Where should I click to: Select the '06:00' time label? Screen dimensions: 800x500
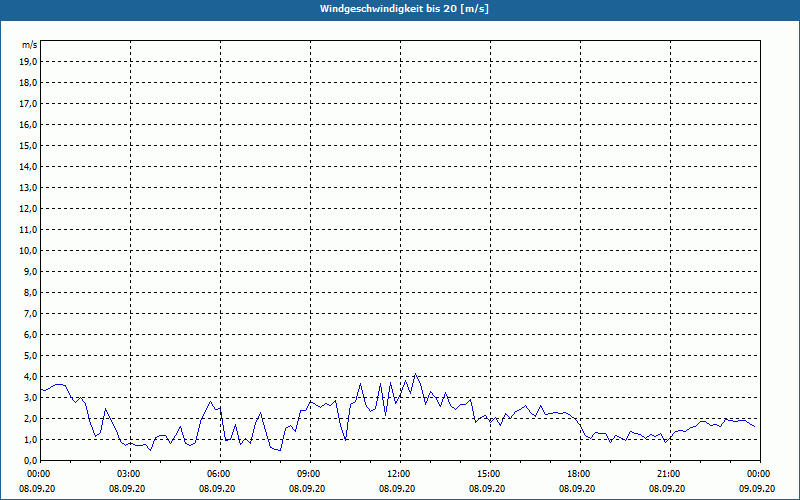click(x=220, y=474)
